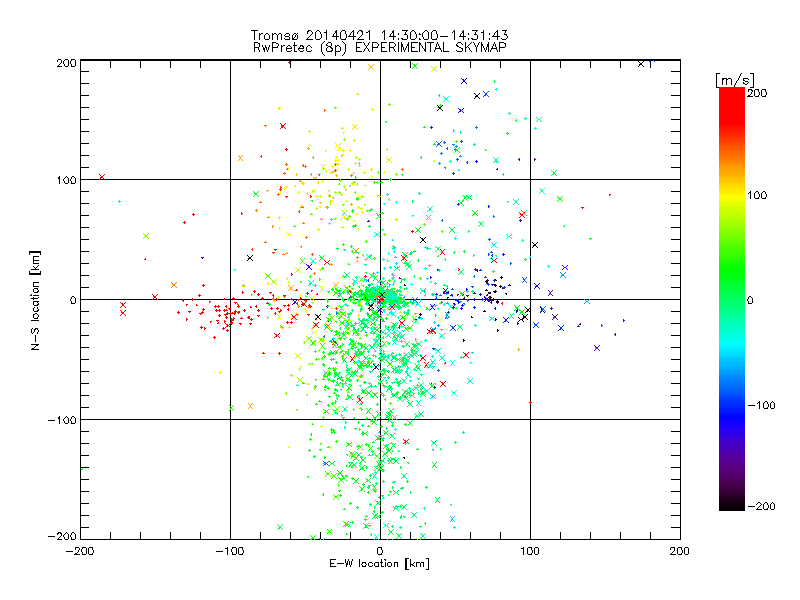This screenshot has width=800, height=600.
Task: Click y-axis tick label '0'
Action: pos(73,300)
